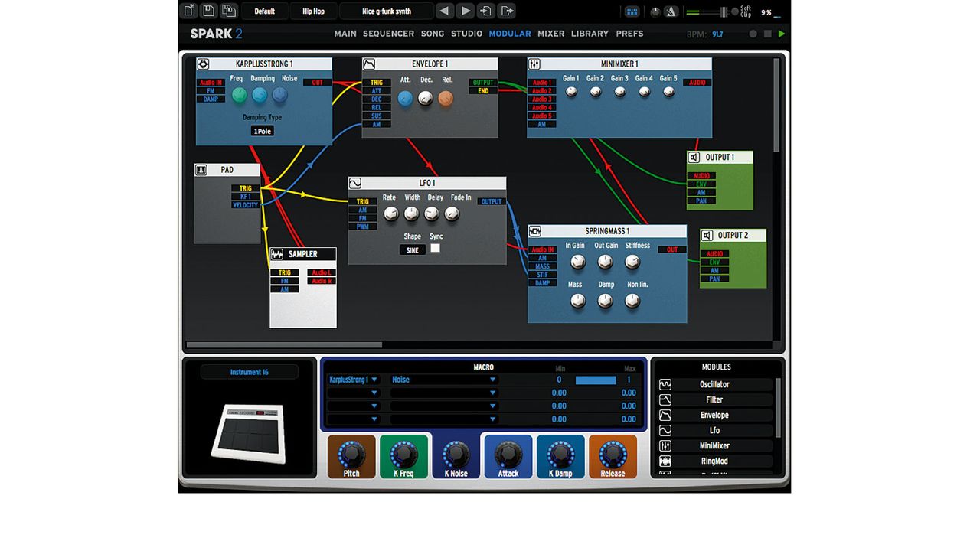980x551 pixels.
Task: Open the second row macro source dropdown
Action: click(x=353, y=393)
